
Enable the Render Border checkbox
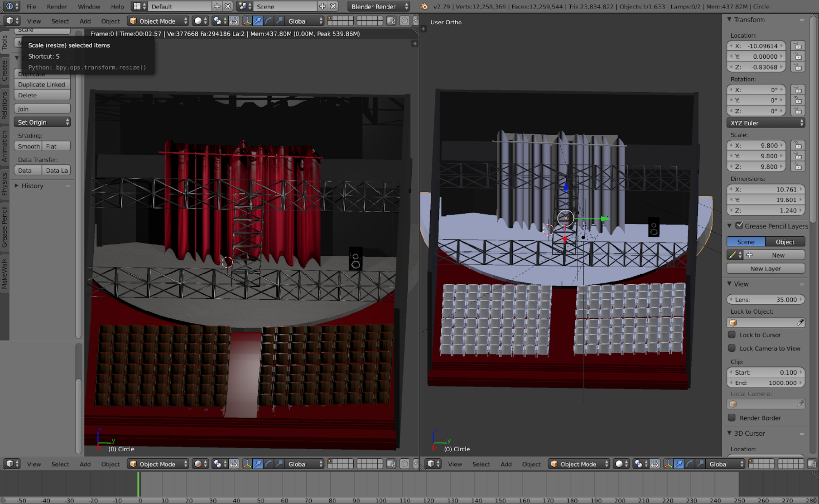(x=731, y=417)
